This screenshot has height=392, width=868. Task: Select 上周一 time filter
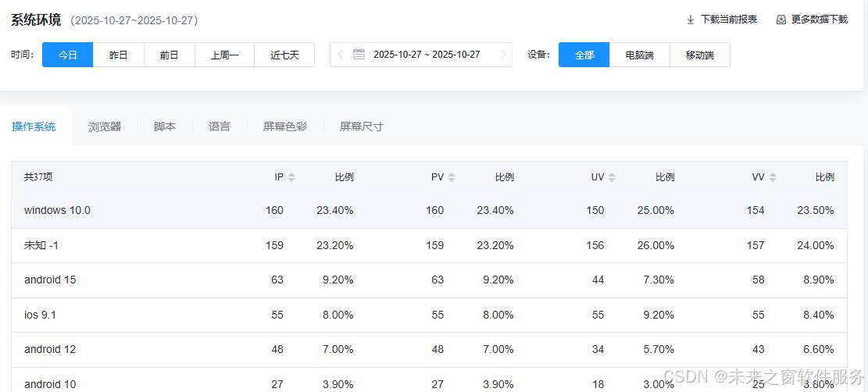click(225, 55)
